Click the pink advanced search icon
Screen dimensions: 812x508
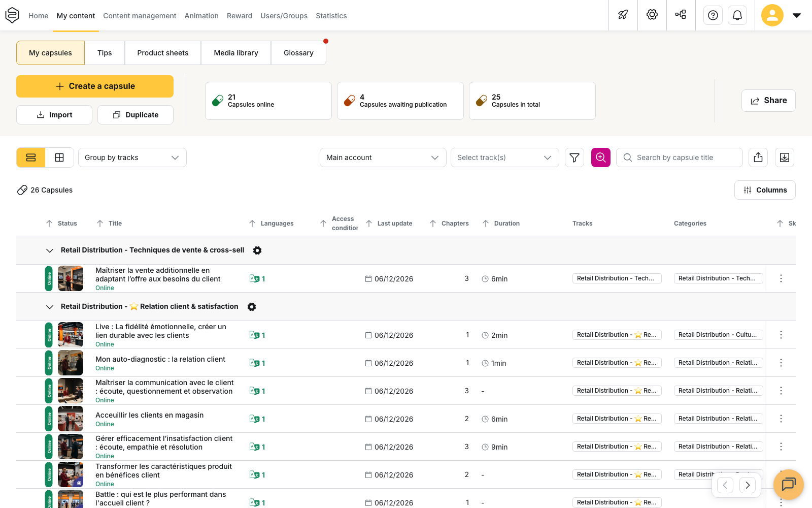click(x=601, y=157)
